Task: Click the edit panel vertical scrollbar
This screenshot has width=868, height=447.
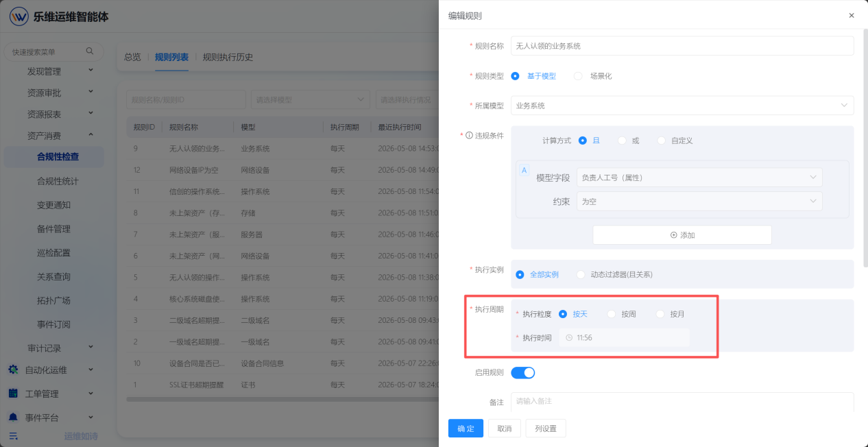Action: (x=865, y=147)
